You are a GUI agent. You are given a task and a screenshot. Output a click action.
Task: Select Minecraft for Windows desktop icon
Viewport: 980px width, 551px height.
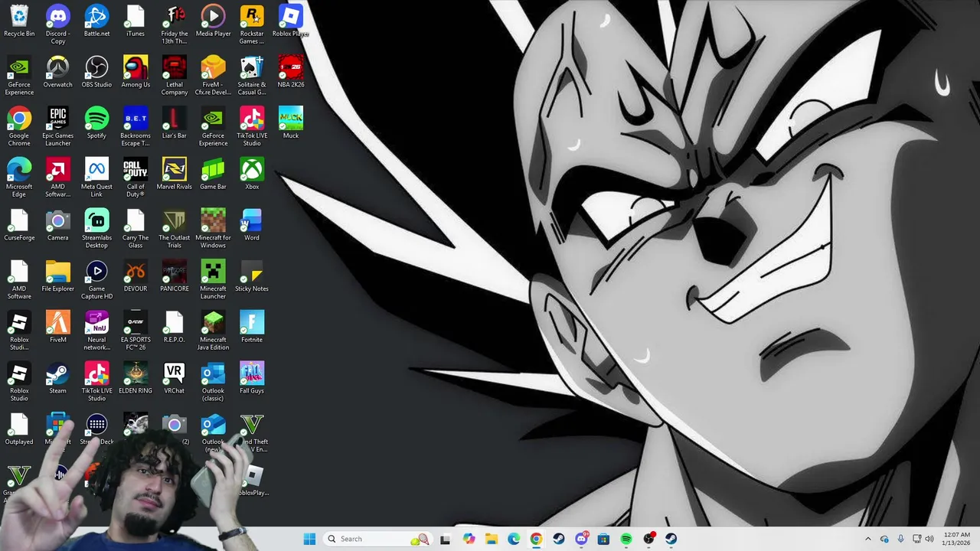click(213, 229)
